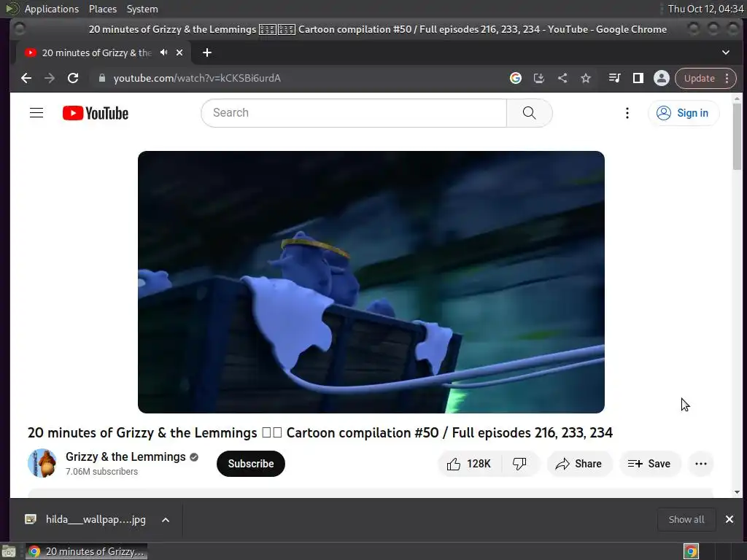
Task: Go back using Chrome's back arrow
Action: [x=26, y=78]
